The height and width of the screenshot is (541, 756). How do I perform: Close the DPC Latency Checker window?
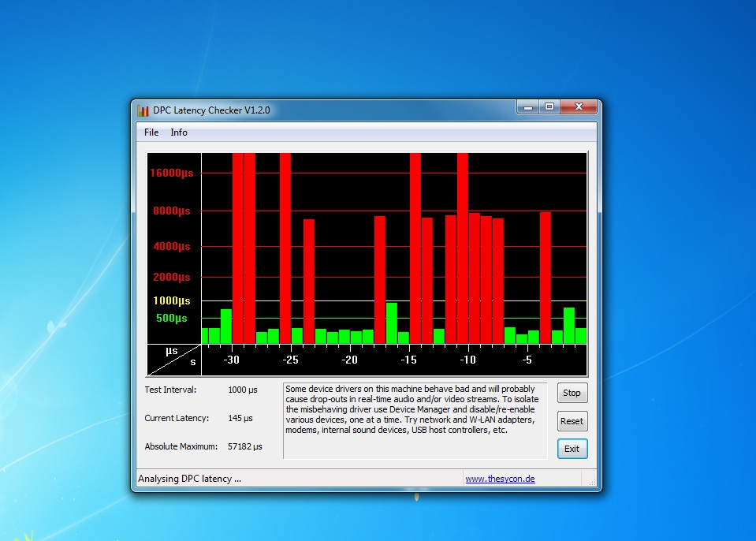579,107
